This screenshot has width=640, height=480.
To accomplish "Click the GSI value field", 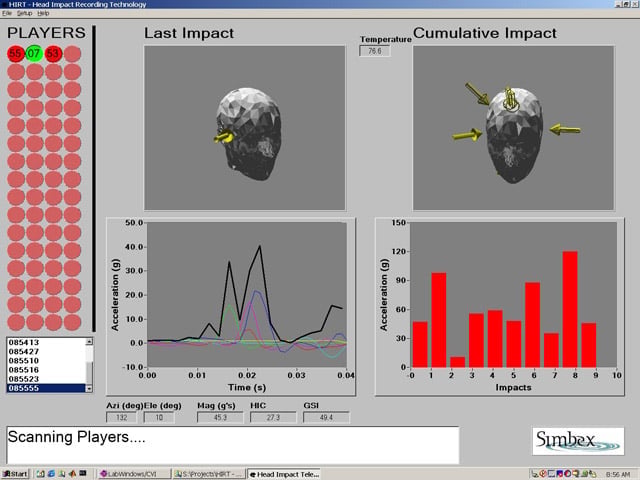I will pos(326,418).
